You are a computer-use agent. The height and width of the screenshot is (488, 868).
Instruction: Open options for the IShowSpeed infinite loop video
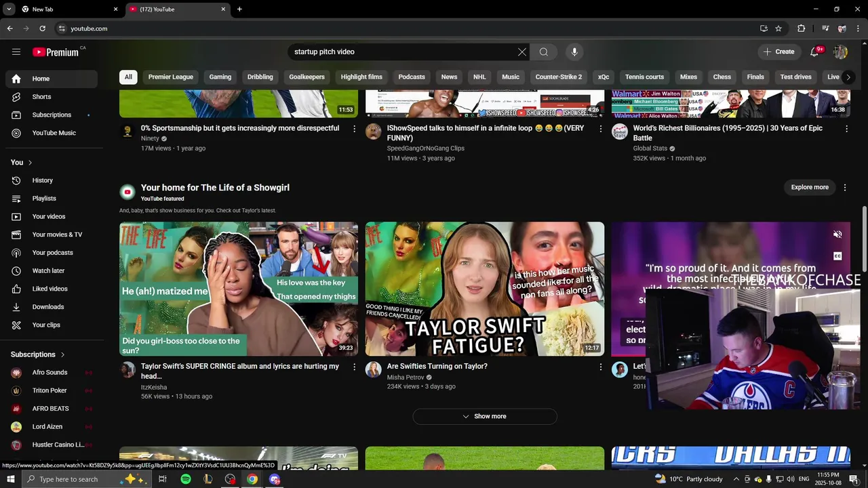tap(600, 128)
